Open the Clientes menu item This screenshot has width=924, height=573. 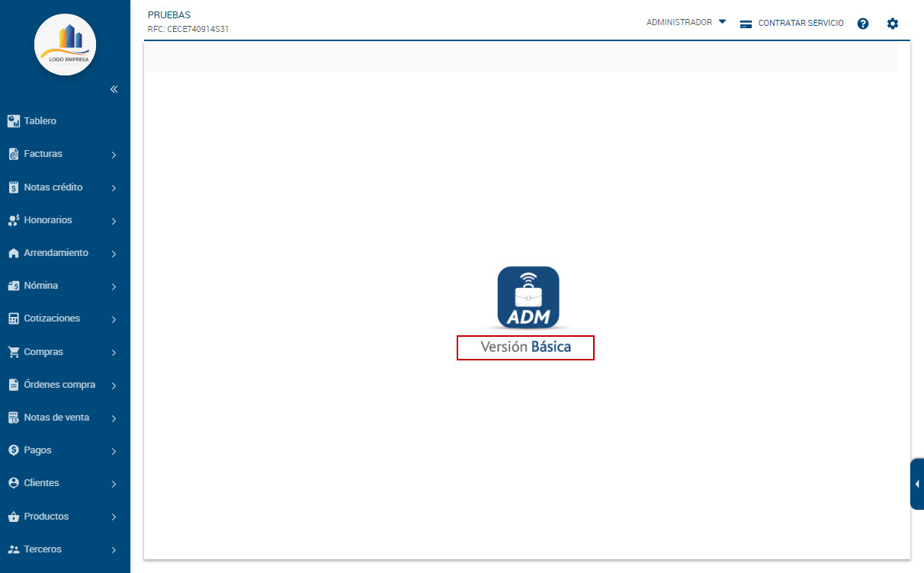coord(41,483)
